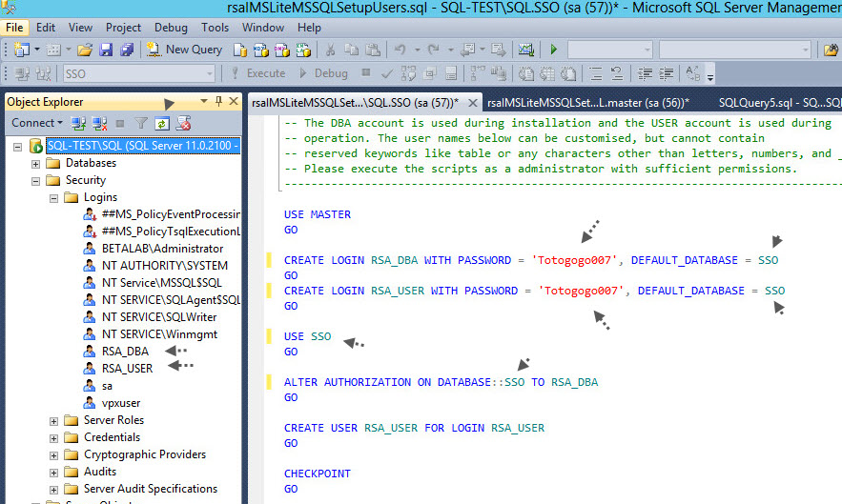Screen dimensions: 842x504
Task: Switch to rsaIMSLiteMSSQLSet...L.master tab
Action: 588,103
